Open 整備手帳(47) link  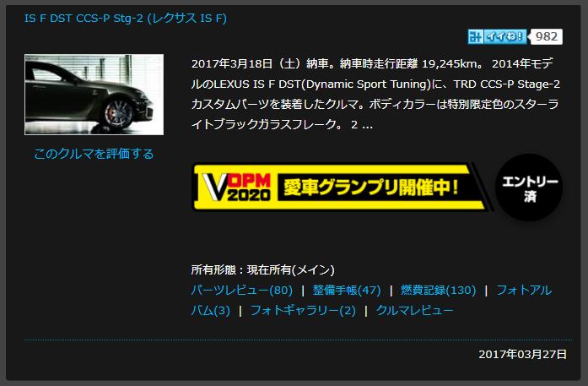347,291
